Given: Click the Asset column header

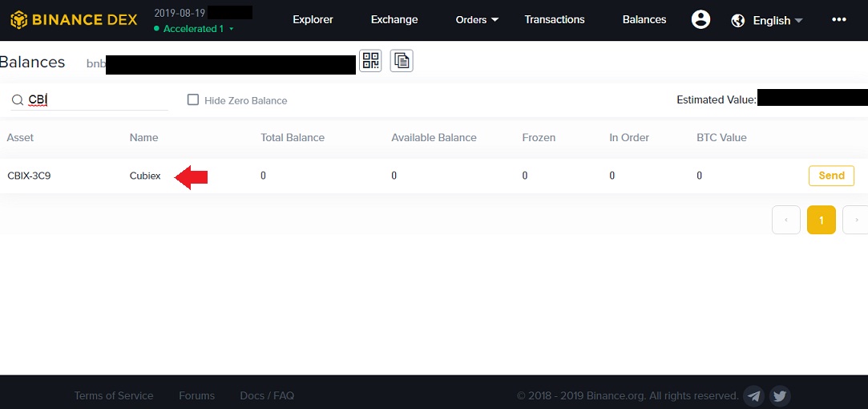Looking at the screenshot, I should tap(20, 137).
